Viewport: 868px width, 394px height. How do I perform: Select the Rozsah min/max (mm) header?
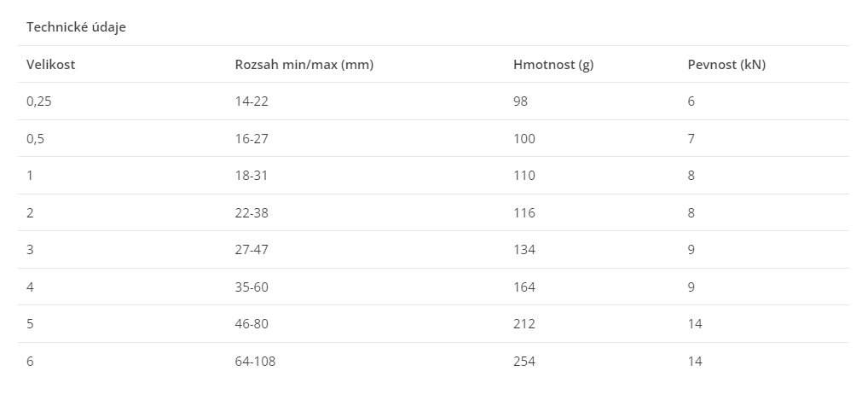[304, 64]
